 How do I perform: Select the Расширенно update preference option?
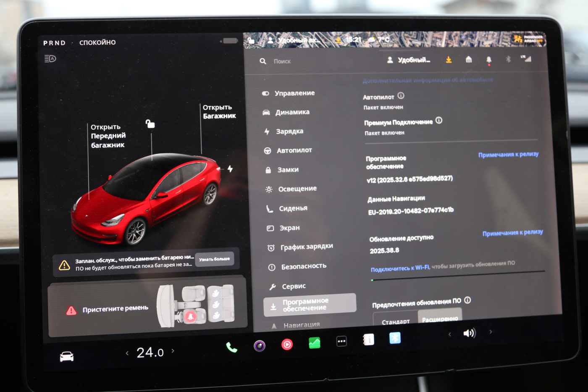coord(440,318)
